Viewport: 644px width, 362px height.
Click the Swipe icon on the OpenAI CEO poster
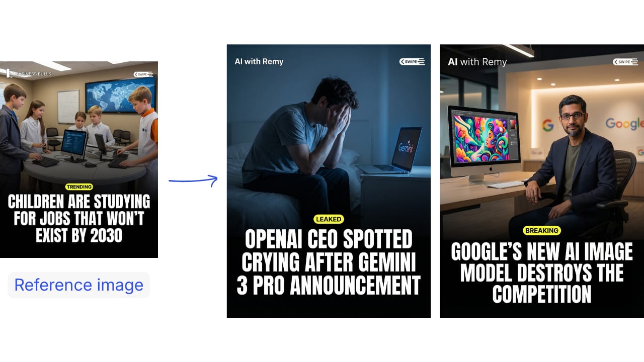coord(412,61)
